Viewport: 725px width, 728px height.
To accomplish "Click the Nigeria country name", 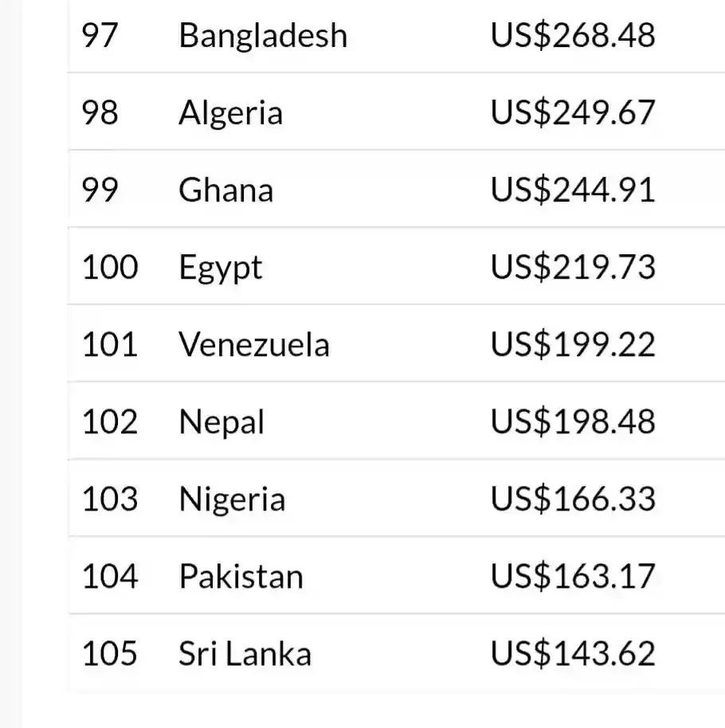I will coord(232,500).
